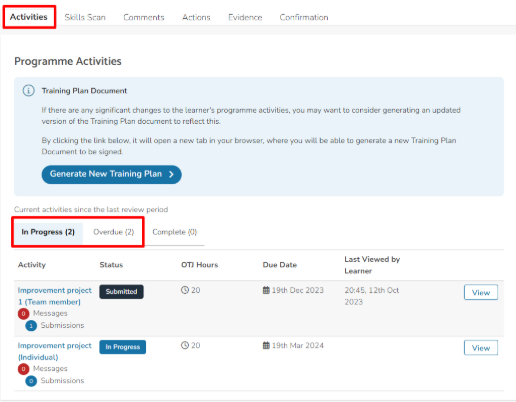Viewport: 516px width, 402px height.
Task: Click the info icon beside Training Plan Document
Action: [x=28, y=91]
